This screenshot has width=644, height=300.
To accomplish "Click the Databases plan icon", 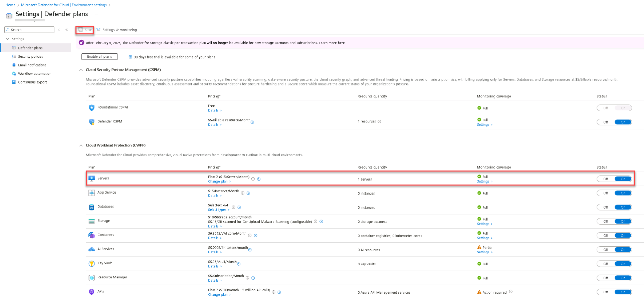I will 91,207.
